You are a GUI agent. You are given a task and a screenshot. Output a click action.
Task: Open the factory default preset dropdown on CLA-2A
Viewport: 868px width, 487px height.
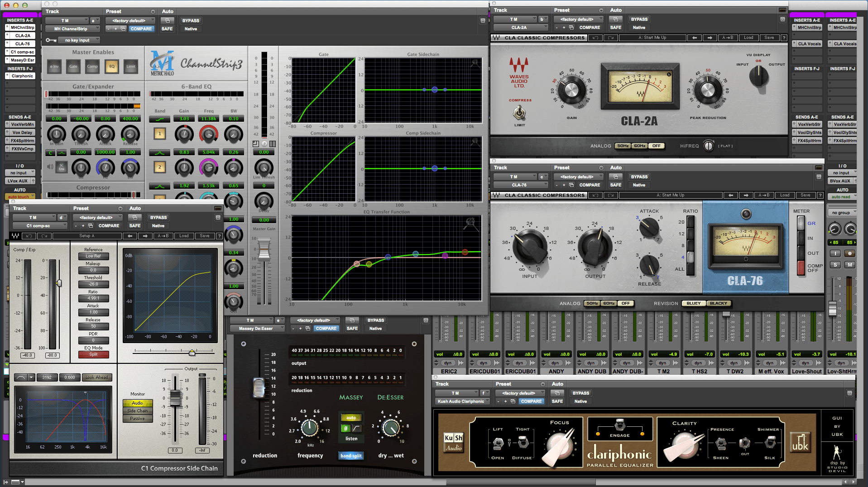click(x=578, y=19)
